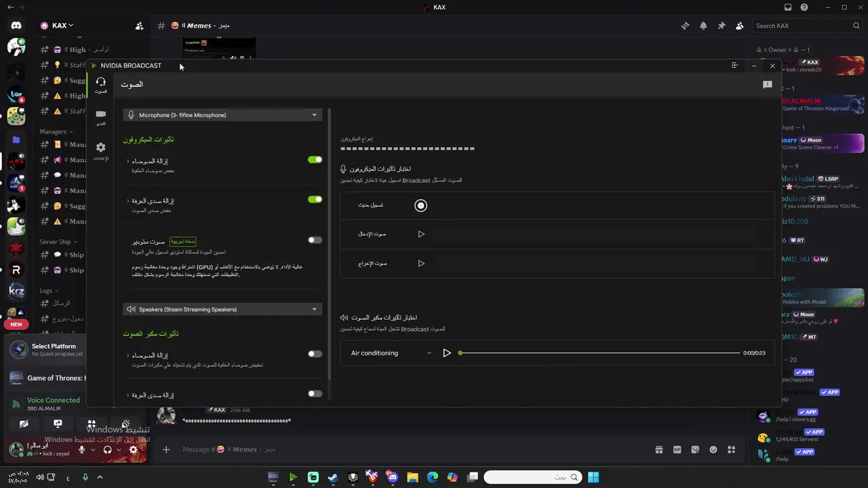Open the audio tab in NVIDIA Broadcast sidebar
The height and width of the screenshot is (488, 868).
click(100, 85)
